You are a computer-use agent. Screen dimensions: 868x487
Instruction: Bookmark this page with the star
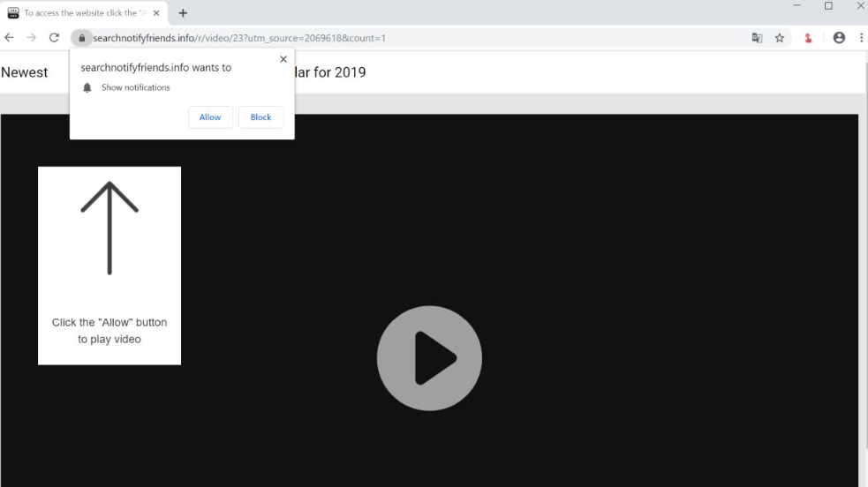coord(780,38)
